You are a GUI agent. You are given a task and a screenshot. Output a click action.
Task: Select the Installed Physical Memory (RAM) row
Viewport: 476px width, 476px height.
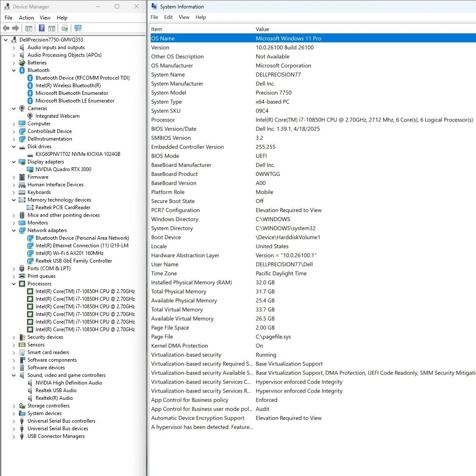tap(313, 282)
